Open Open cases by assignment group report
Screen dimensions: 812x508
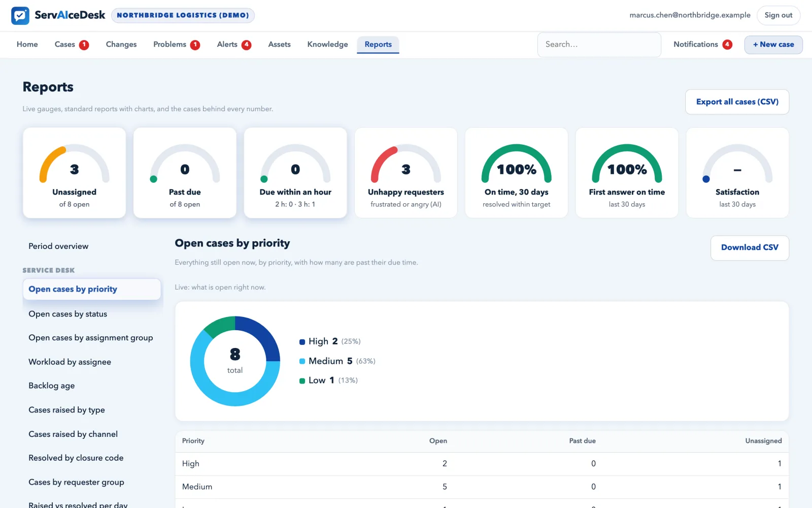point(92,338)
